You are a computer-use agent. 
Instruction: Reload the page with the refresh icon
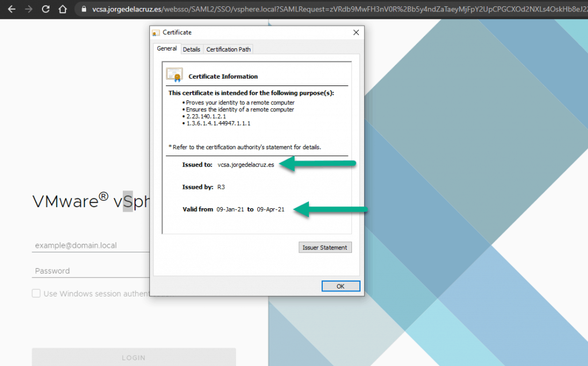pos(45,9)
